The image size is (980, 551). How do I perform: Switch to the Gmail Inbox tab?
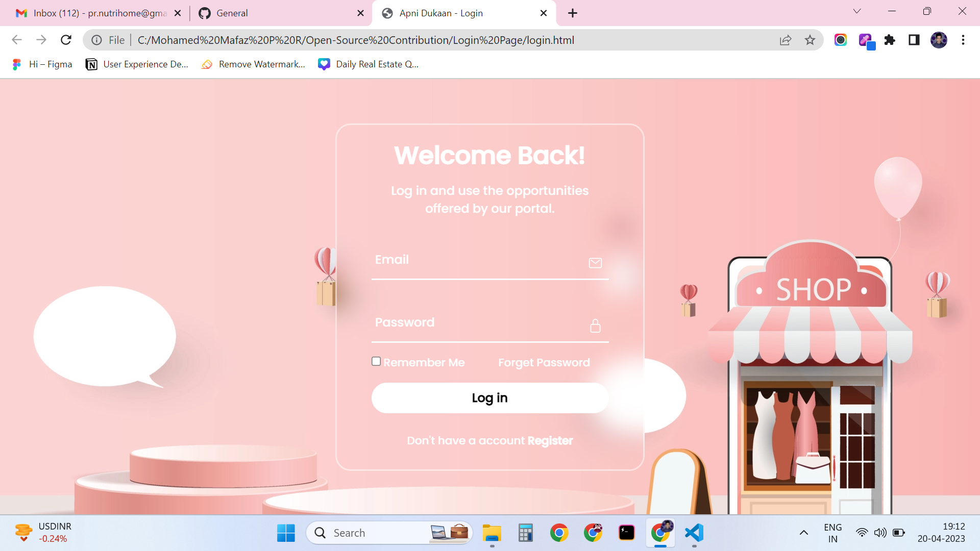(x=92, y=13)
